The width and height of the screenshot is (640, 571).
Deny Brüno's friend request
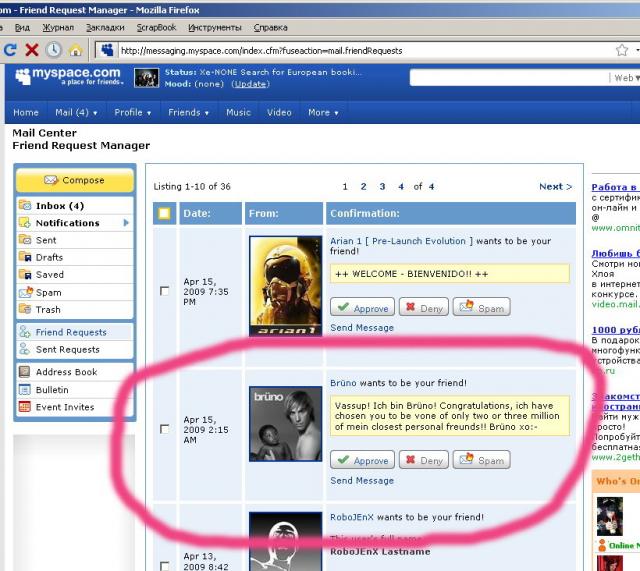[x=424, y=460]
